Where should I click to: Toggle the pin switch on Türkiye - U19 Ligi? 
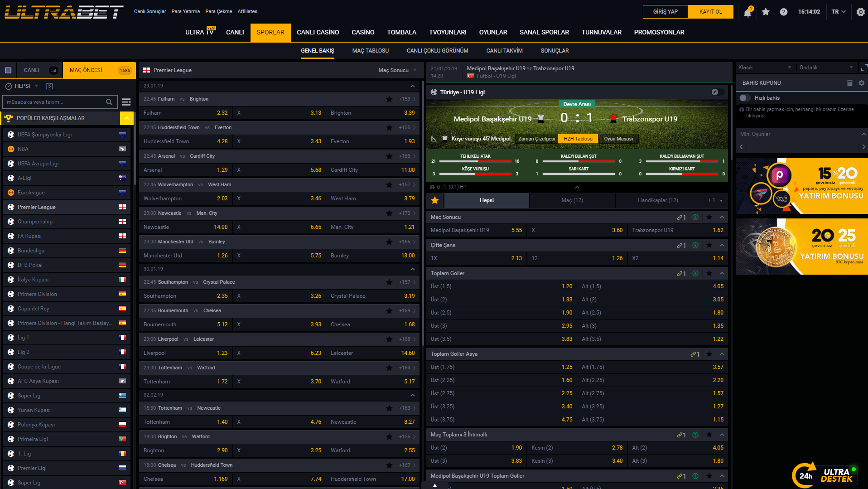click(x=718, y=92)
